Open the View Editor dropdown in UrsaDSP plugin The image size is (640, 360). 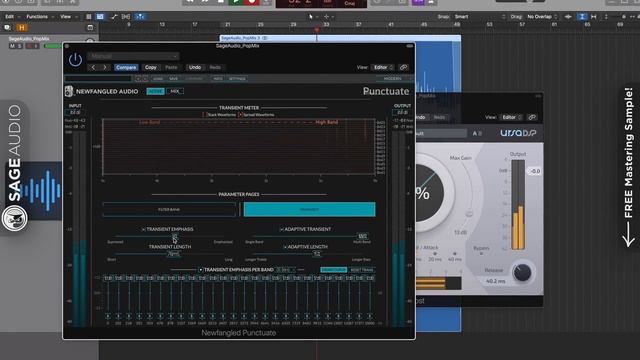(511, 118)
